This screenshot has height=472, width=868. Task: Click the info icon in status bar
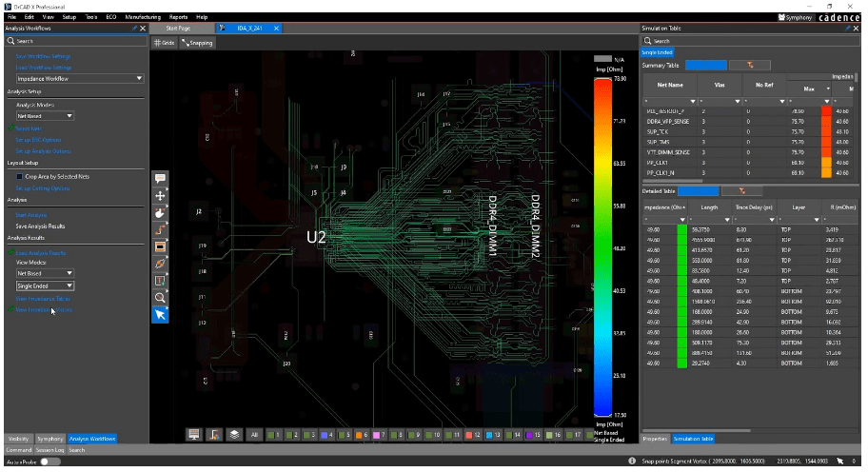(632, 461)
